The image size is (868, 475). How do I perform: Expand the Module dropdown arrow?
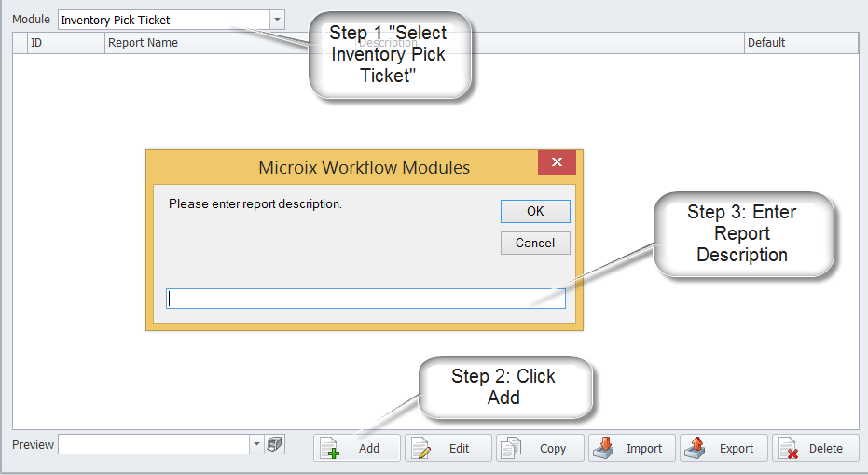[277, 20]
